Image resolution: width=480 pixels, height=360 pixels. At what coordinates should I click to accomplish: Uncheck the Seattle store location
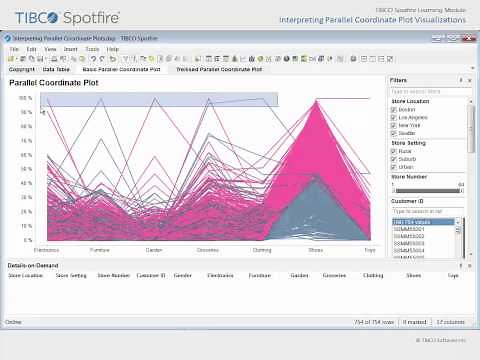coord(394,133)
